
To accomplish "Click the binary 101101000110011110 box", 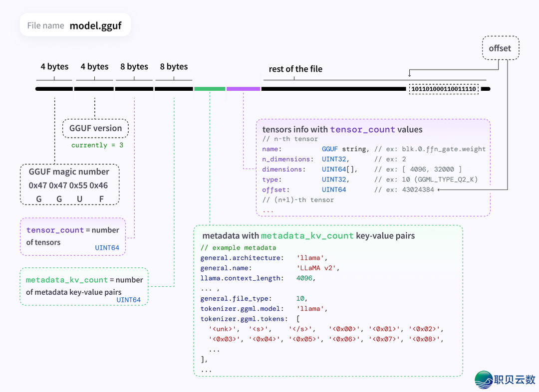I will click(x=444, y=89).
